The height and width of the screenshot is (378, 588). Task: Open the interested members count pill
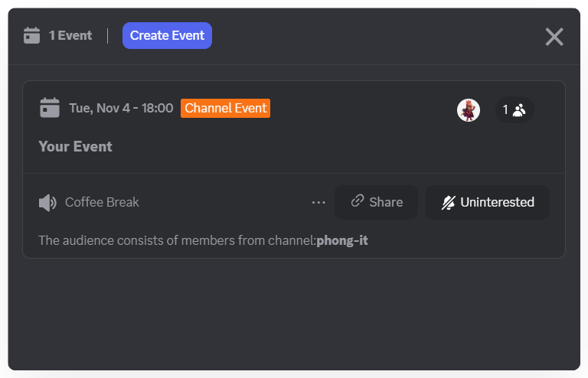click(x=514, y=110)
